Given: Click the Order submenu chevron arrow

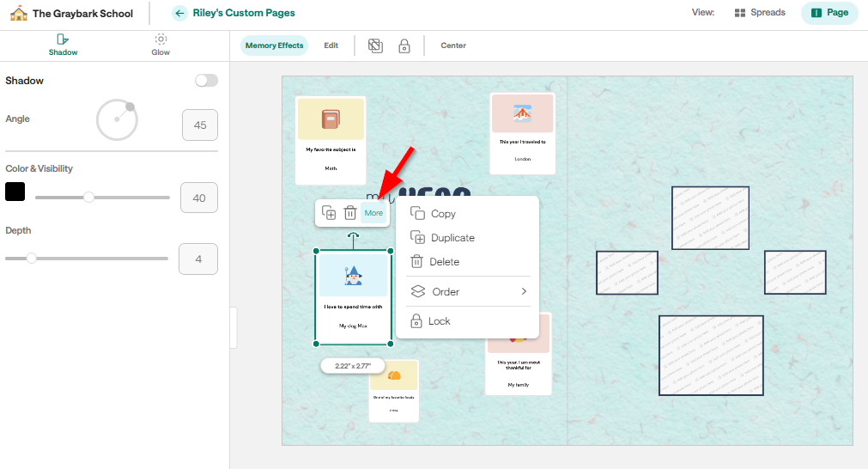Looking at the screenshot, I should click(524, 291).
